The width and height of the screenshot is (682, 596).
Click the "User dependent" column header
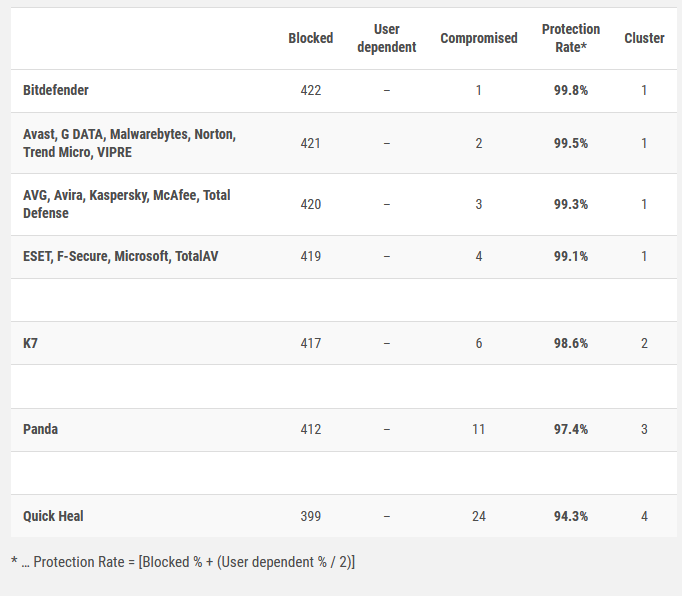click(x=386, y=38)
